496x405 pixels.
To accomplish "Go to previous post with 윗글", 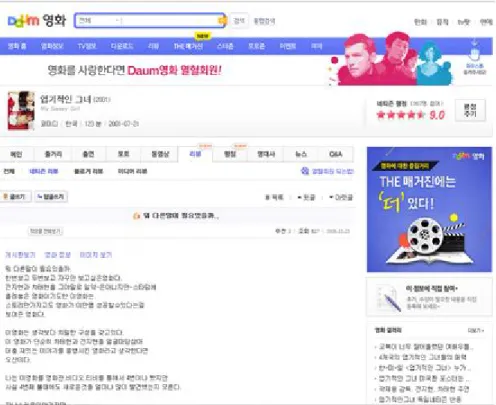I will [x=306, y=197].
